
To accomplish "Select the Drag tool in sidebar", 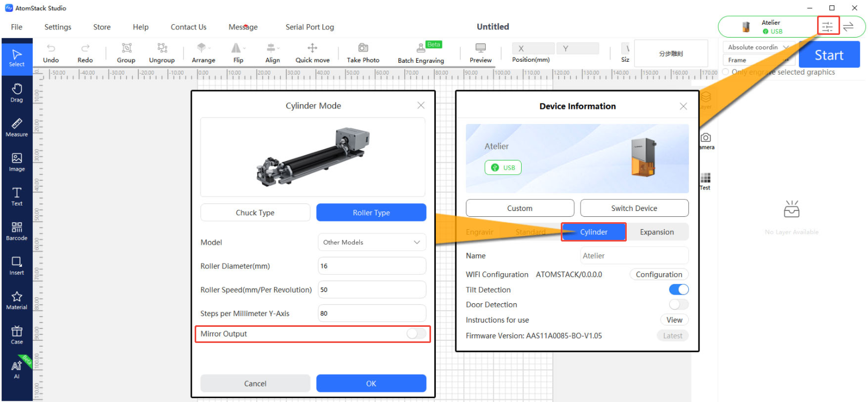I will pos(17,93).
